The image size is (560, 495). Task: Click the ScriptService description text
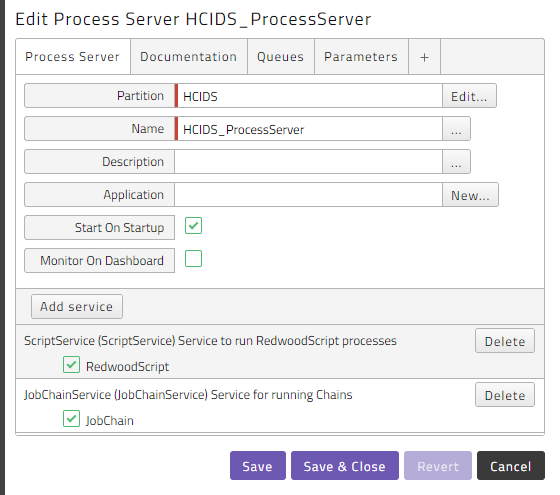(x=210, y=341)
